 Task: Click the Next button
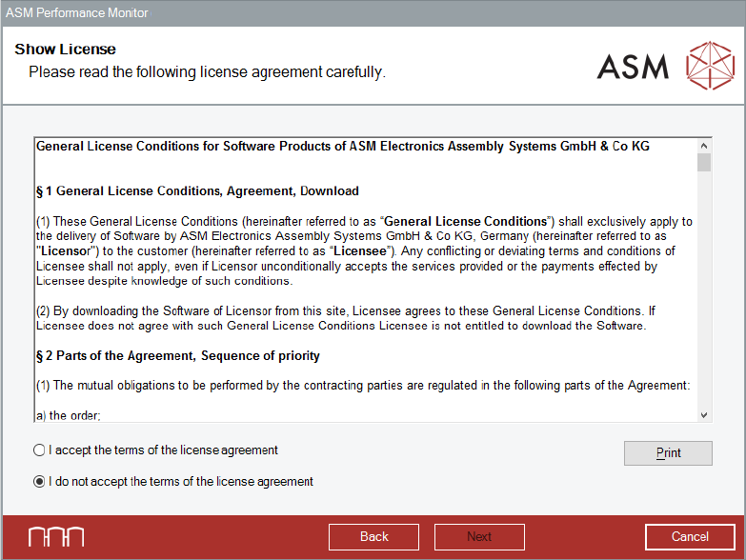(x=479, y=537)
